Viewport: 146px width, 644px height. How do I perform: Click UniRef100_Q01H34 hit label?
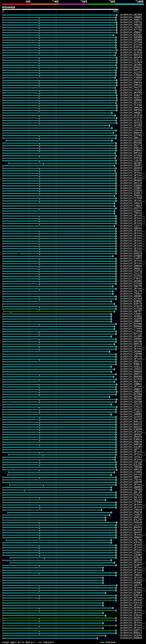click(131, 140)
